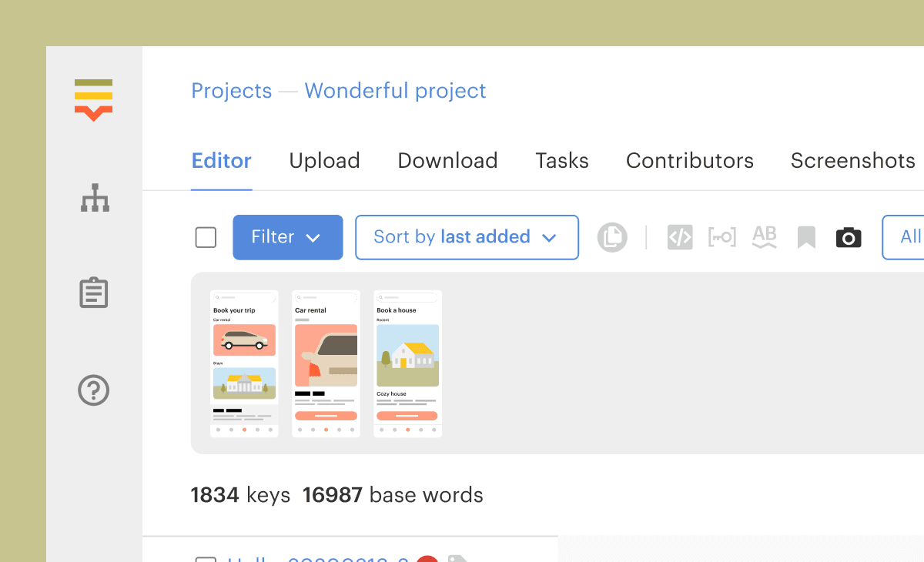Open the project hierarchy sidebar icon
Screen dimensions: 924x562
coord(95,199)
